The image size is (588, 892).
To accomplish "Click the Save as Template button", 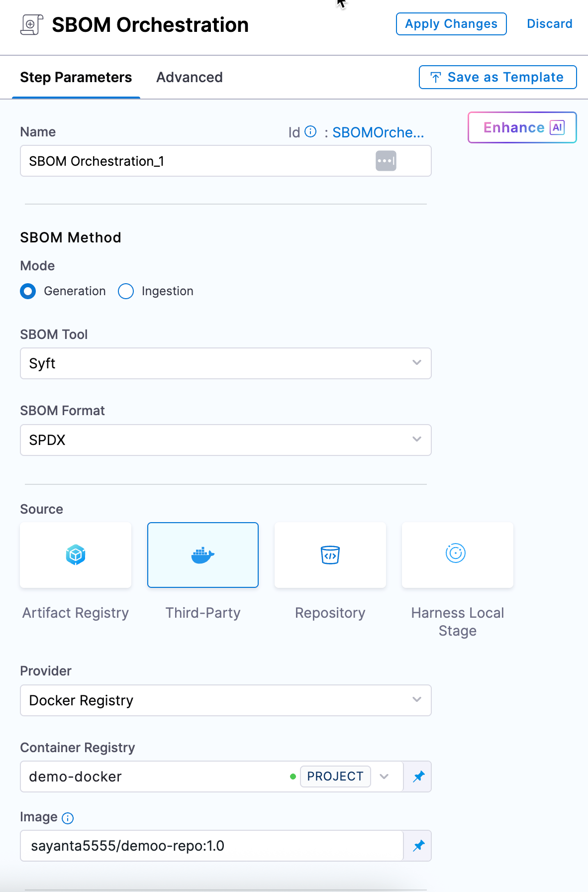I will pos(497,77).
